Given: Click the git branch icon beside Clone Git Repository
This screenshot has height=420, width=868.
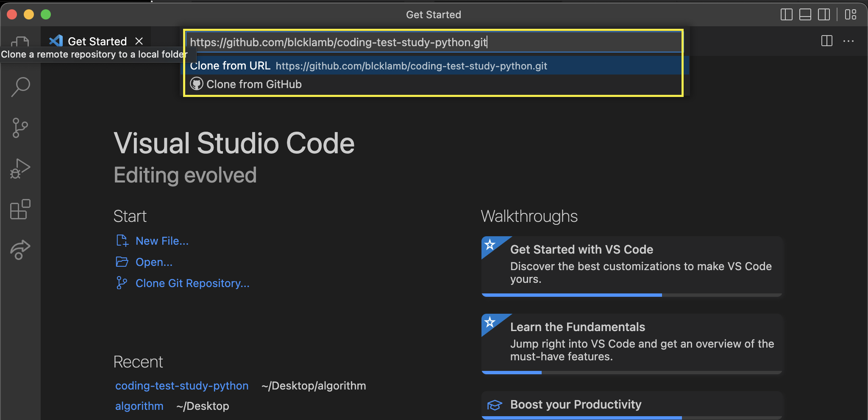Looking at the screenshot, I should click(122, 283).
